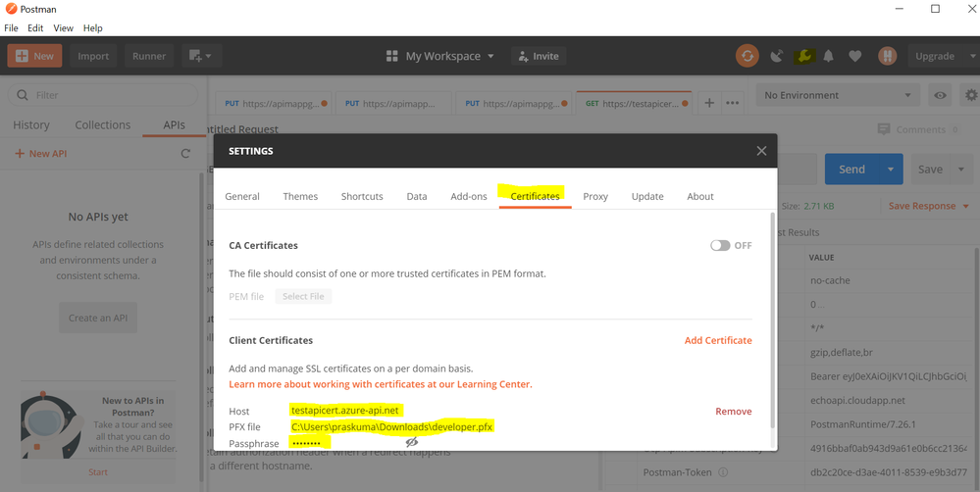Open the satellite capture requests icon
Image resolution: width=980 pixels, height=492 pixels.
776,56
